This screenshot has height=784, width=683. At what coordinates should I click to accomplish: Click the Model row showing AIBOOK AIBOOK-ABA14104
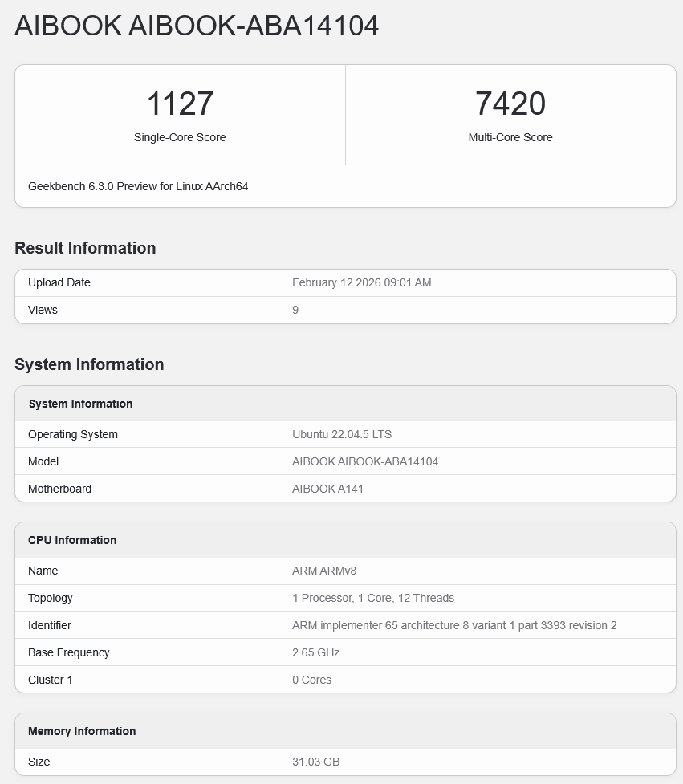(345, 461)
